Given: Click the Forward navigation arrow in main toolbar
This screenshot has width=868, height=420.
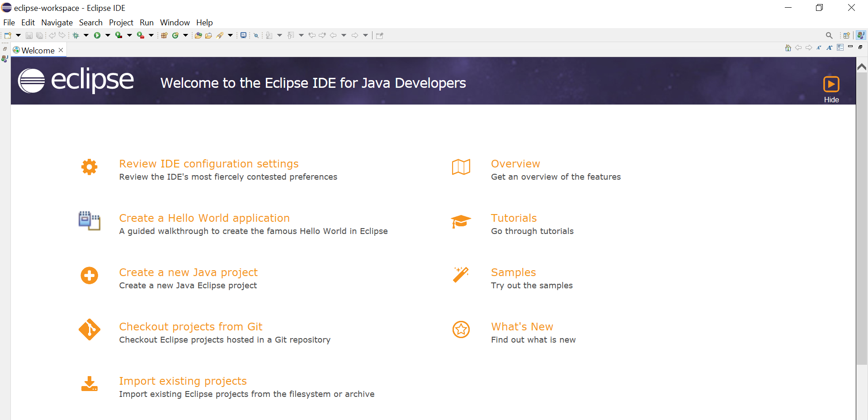Looking at the screenshot, I should click(x=355, y=35).
